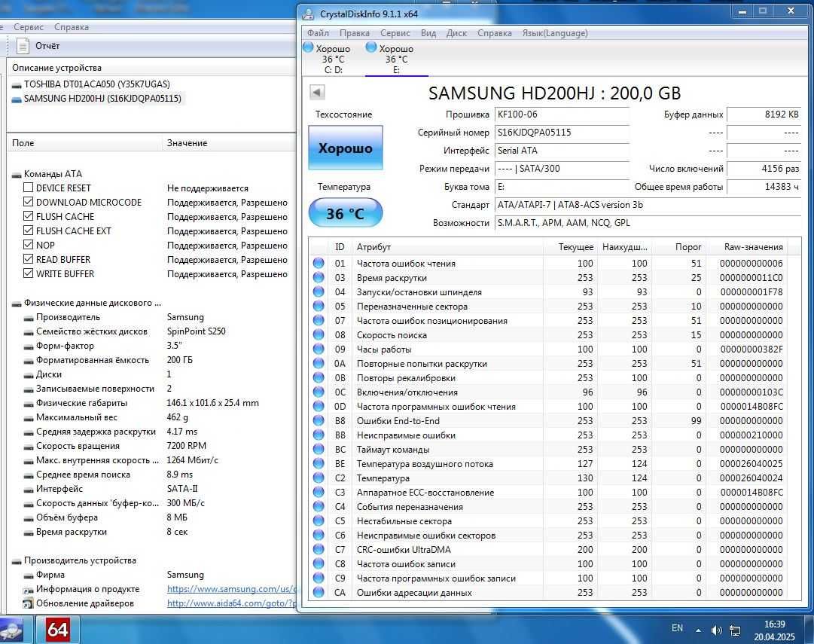Open the aida64.com driver update link
Viewport: 814px width, 644px height.
(x=231, y=603)
